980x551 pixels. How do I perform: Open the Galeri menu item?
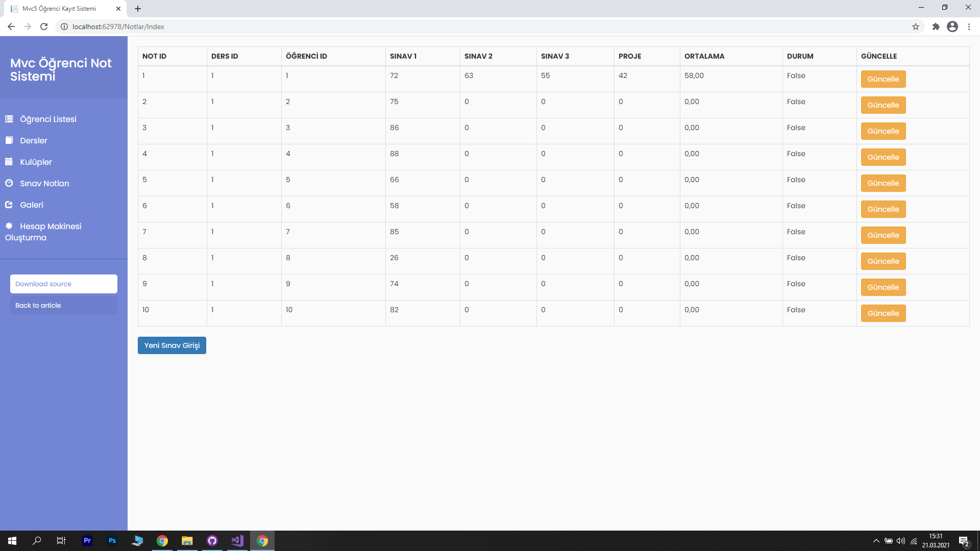click(64, 205)
